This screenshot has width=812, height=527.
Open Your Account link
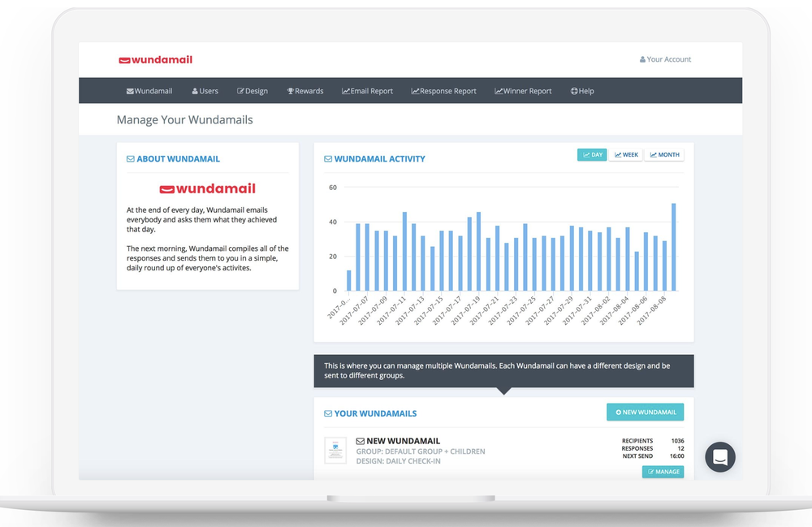pos(665,59)
